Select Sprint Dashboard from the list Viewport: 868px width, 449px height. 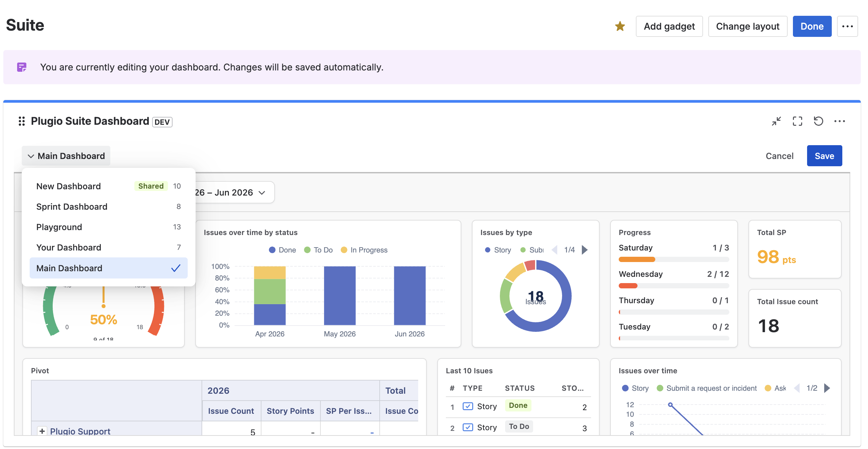tap(109, 206)
